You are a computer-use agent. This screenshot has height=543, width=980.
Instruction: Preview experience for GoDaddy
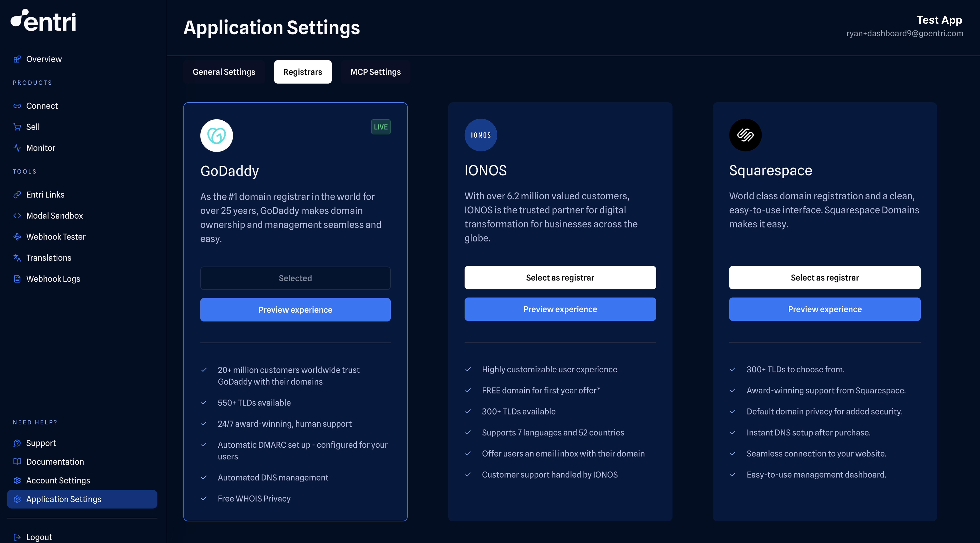point(295,310)
